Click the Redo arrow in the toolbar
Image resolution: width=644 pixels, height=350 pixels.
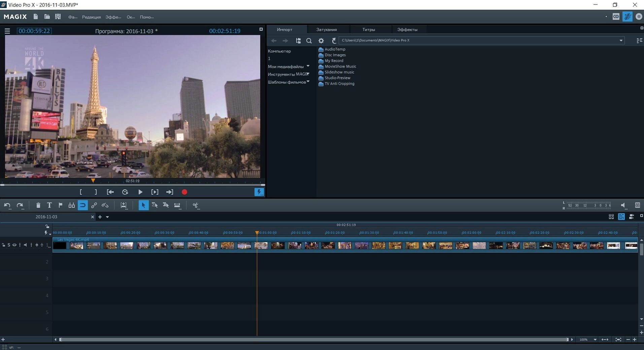(20, 205)
